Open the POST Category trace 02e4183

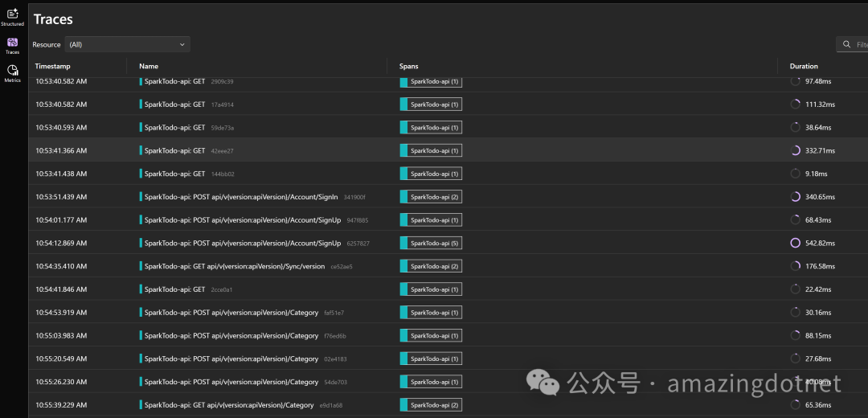click(243, 359)
